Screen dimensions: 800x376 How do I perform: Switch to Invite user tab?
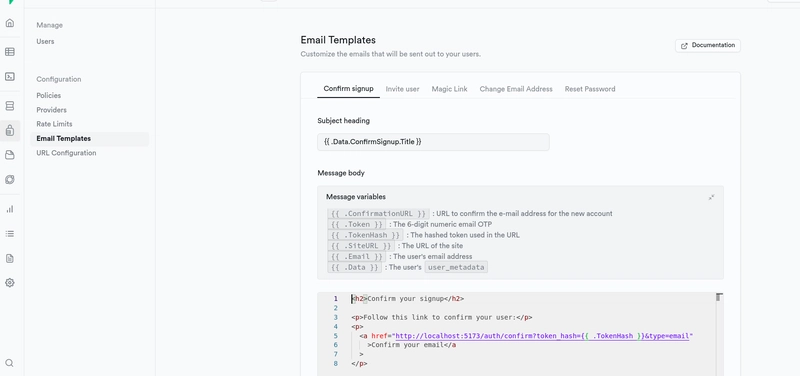coord(403,89)
